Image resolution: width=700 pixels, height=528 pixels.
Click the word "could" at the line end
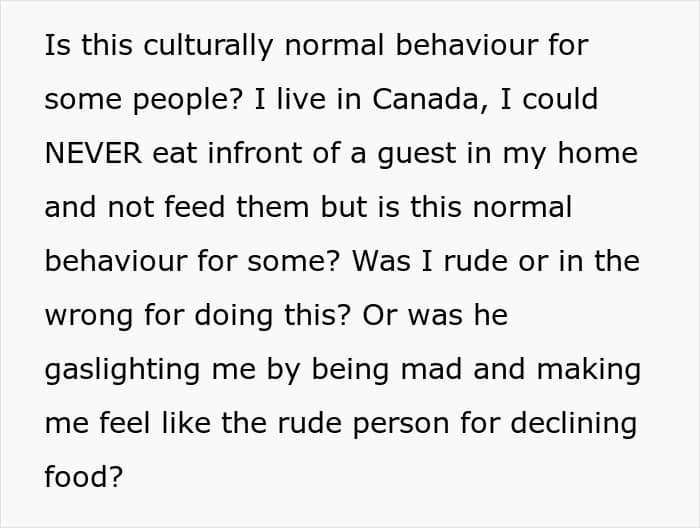coord(562,100)
